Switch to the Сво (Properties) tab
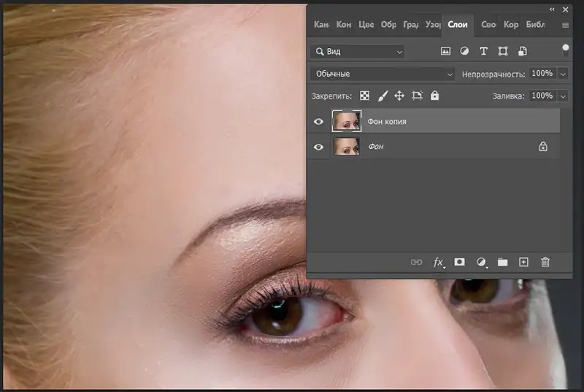584x392 pixels. click(x=488, y=25)
